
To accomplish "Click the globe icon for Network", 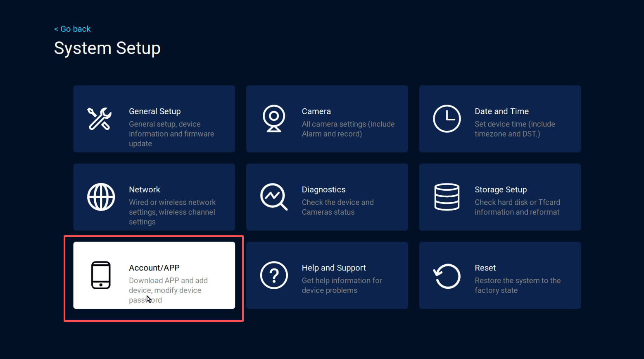I will tap(101, 197).
